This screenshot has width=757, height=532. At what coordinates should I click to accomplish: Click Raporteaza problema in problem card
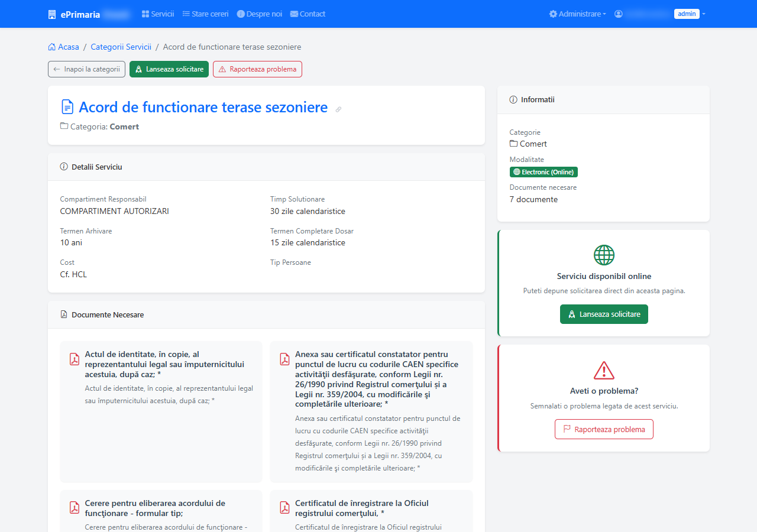tap(604, 429)
